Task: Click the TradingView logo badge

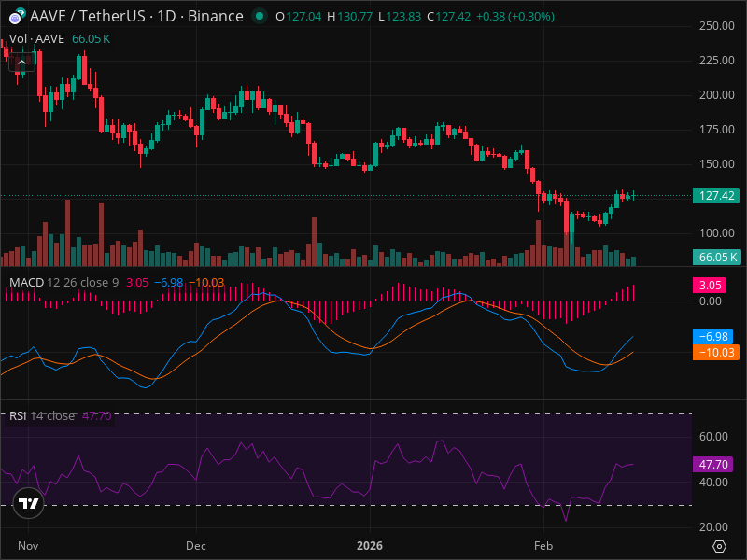Action: (x=29, y=503)
